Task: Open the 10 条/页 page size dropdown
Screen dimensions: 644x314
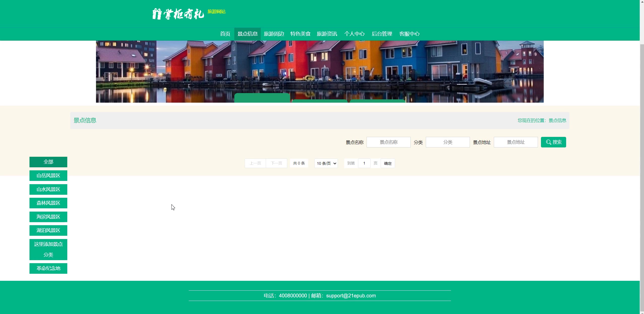Action: [326, 163]
